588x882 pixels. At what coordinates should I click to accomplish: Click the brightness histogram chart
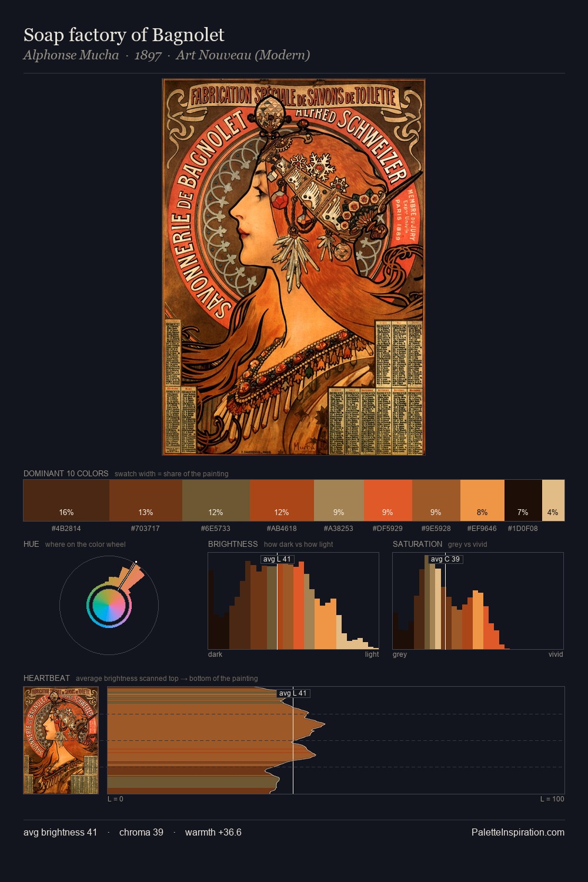tap(293, 601)
